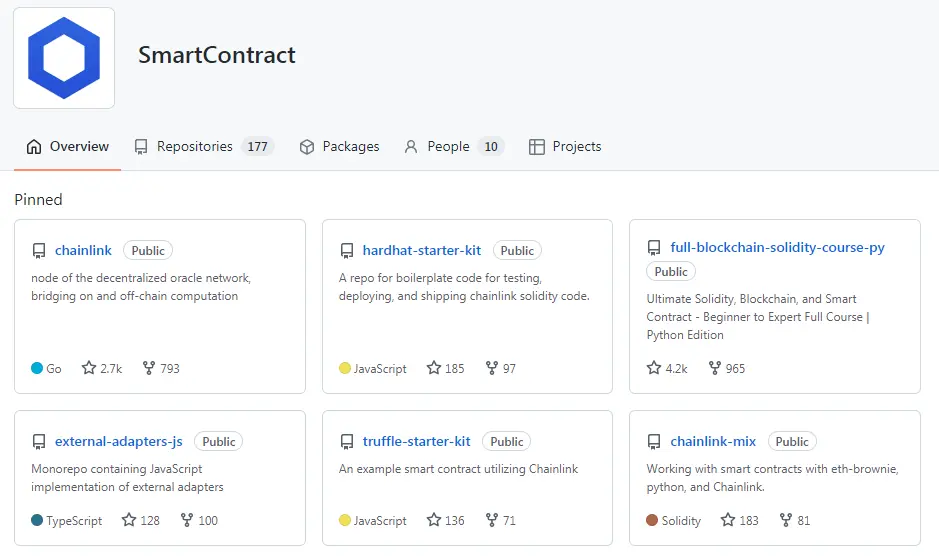This screenshot has width=939, height=559.
Task: Switch to the Repositories tab
Action: [x=204, y=147]
